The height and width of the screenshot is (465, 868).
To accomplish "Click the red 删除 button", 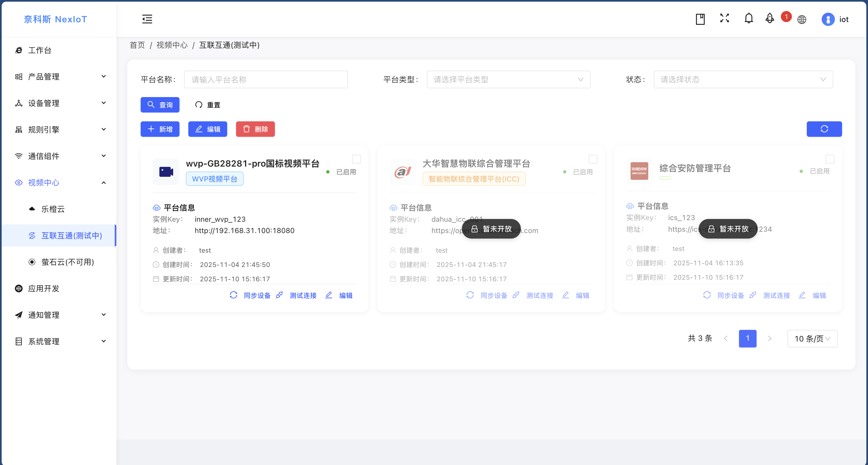I will (x=255, y=129).
